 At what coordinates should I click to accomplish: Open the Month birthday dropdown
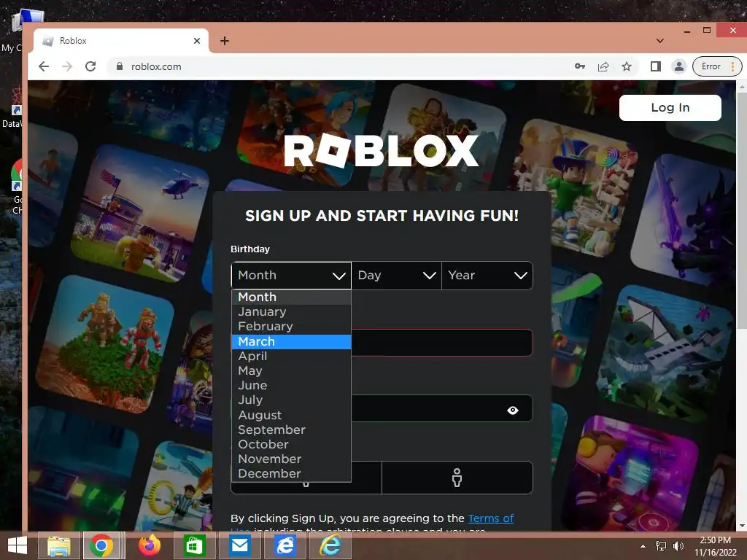click(x=291, y=275)
